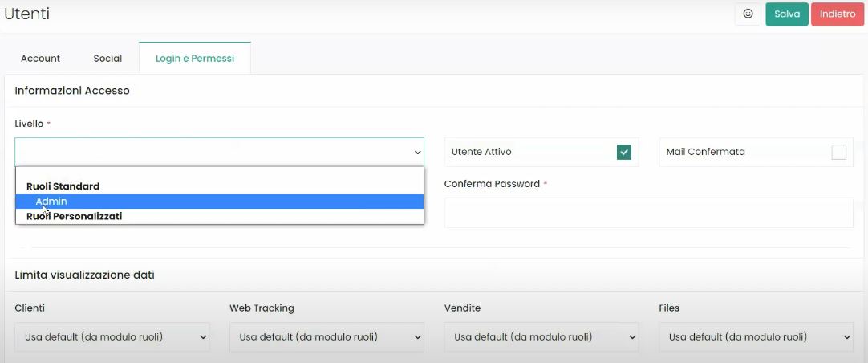
Task: Open the Files visibility dropdown
Action: coord(756,337)
